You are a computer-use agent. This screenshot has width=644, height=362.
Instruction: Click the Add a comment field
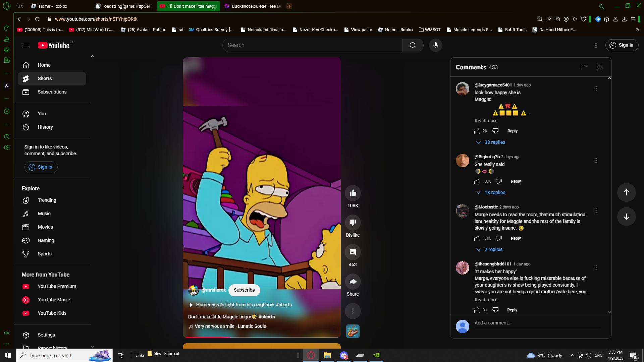coord(537,323)
